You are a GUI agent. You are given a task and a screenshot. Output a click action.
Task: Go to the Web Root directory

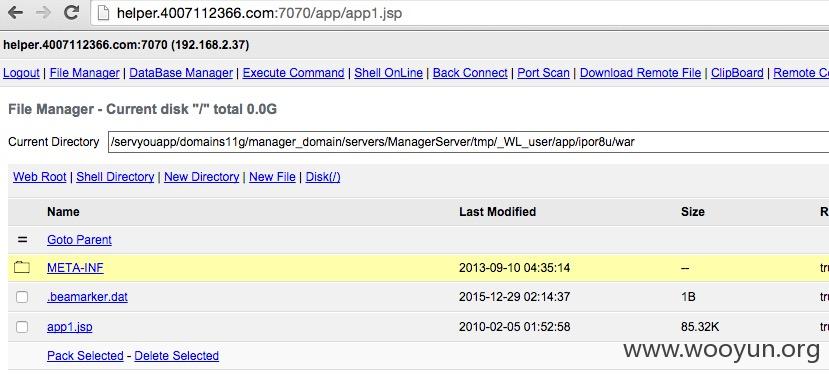click(x=40, y=177)
